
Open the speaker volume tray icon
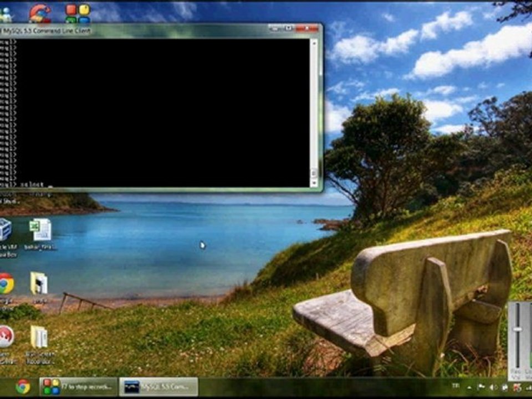pos(493,387)
